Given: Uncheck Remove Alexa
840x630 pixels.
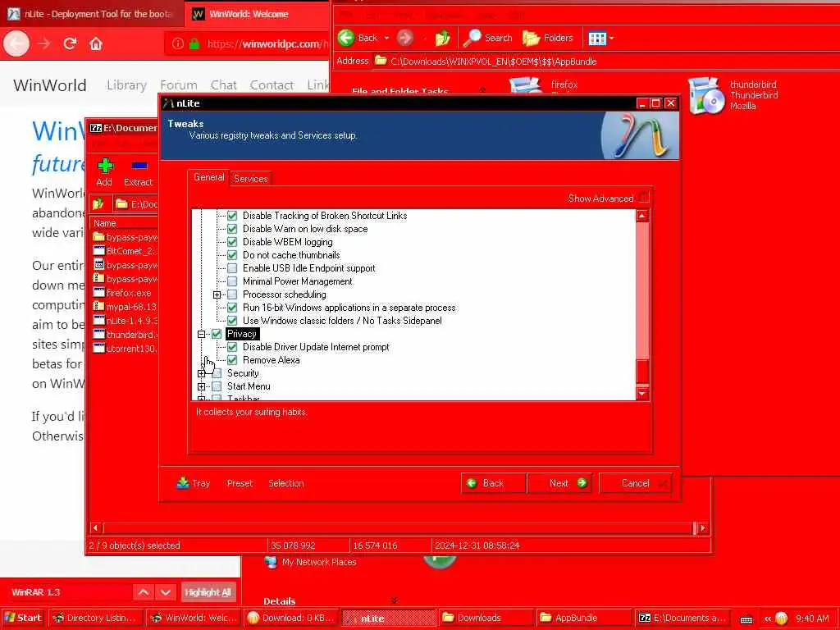Looking at the screenshot, I should point(232,360).
